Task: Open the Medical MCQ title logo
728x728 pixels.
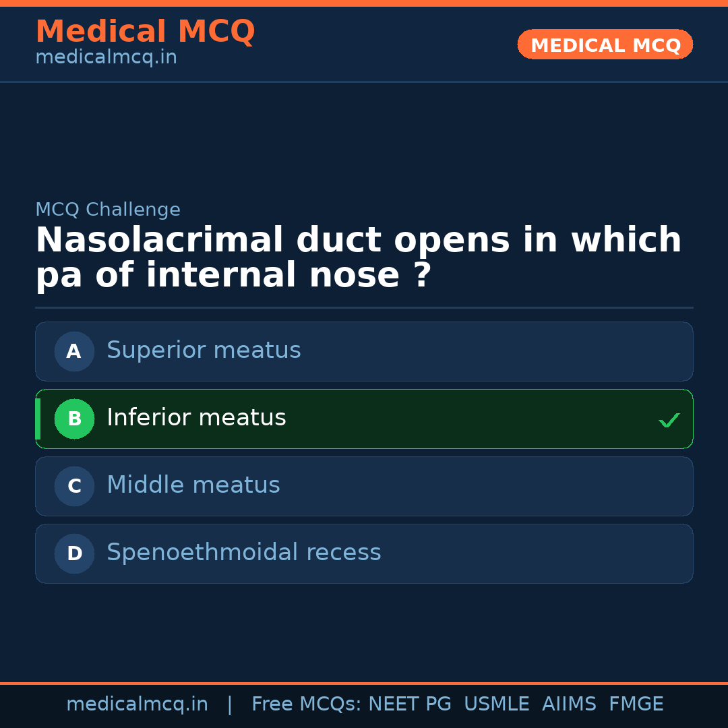Action: pyautogui.click(x=145, y=32)
